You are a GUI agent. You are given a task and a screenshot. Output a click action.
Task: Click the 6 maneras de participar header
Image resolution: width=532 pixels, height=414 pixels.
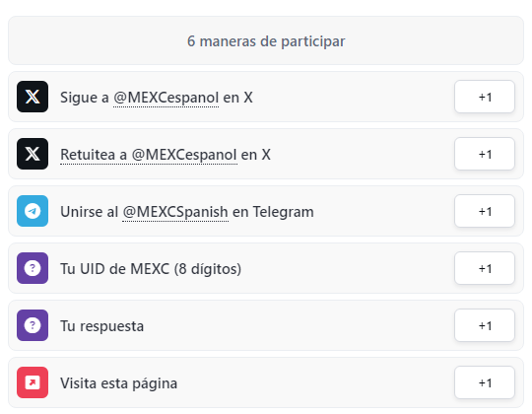point(266,40)
